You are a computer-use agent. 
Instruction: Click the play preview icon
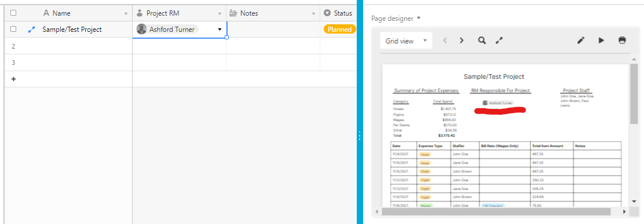pos(601,40)
